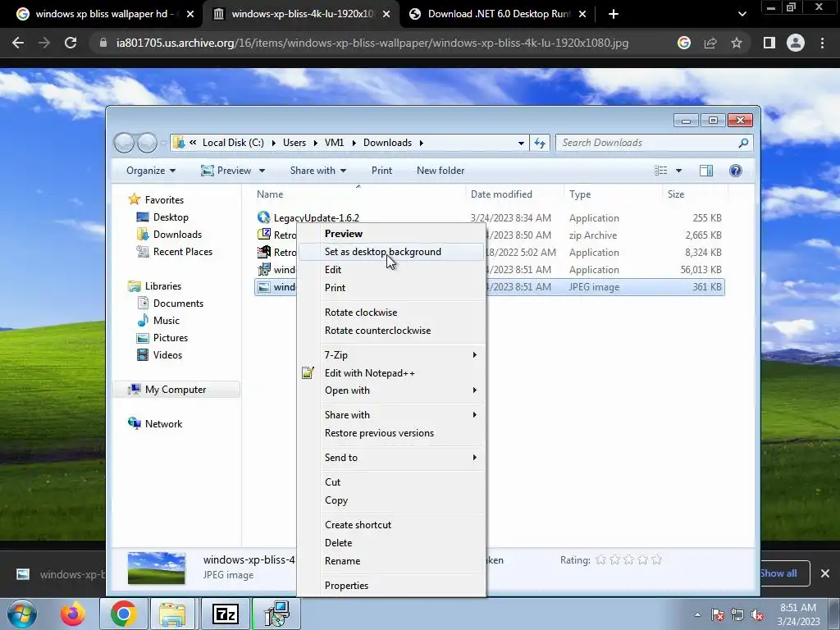This screenshot has width=840, height=630.
Task: Toggle the preview pane icon
Action: [x=706, y=171]
